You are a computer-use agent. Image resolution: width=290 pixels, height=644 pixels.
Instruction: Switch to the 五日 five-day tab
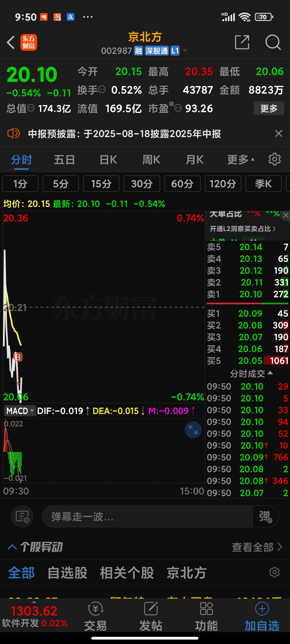pyautogui.click(x=64, y=160)
